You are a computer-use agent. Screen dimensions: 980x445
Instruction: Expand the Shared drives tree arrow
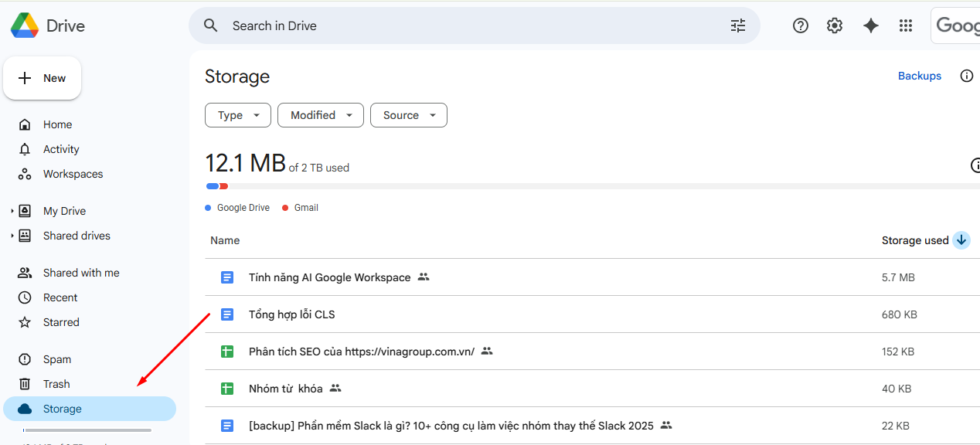pyautogui.click(x=12, y=236)
